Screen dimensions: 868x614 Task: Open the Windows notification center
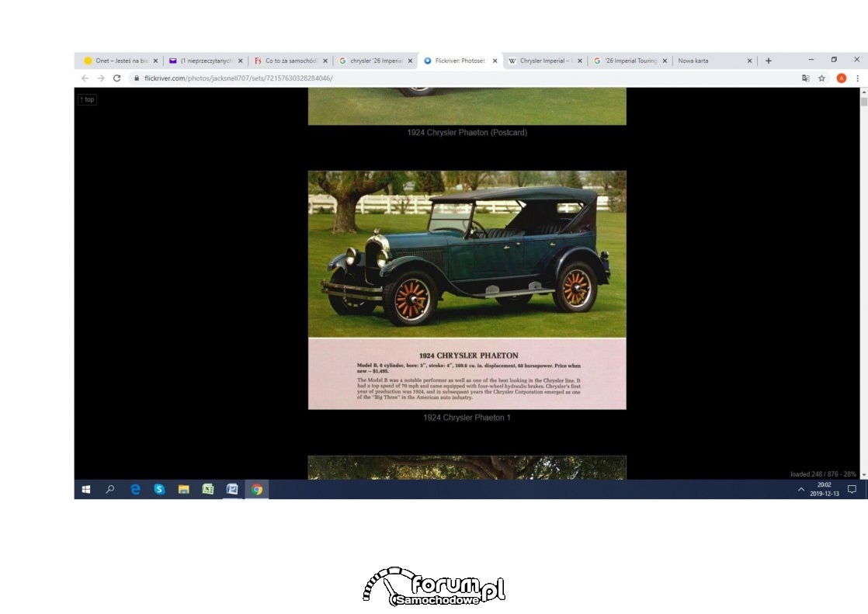click(x=852, y=490)
